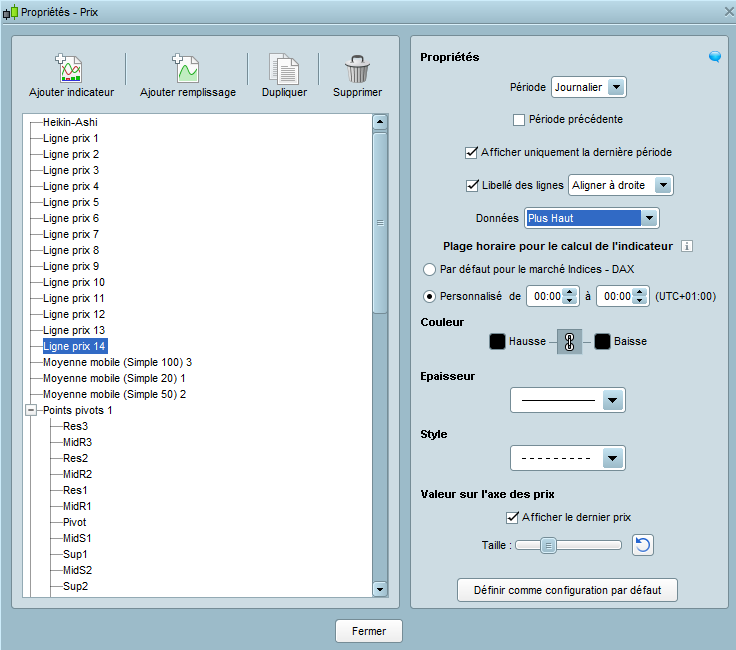Click the blue help bubble icon

pyautogui.click(x=715, y=57)
